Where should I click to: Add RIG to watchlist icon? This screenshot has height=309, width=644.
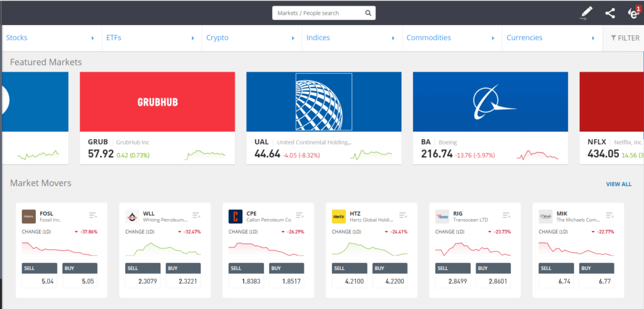tap(506, 215)
